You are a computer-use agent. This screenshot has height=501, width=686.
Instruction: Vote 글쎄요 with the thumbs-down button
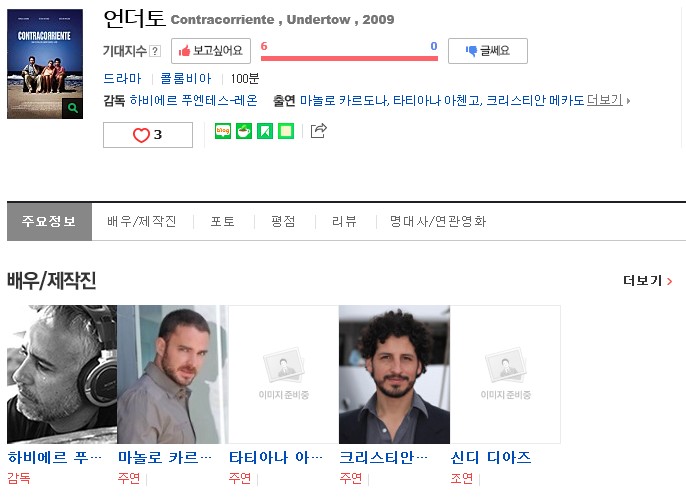(x=488, y=51)
